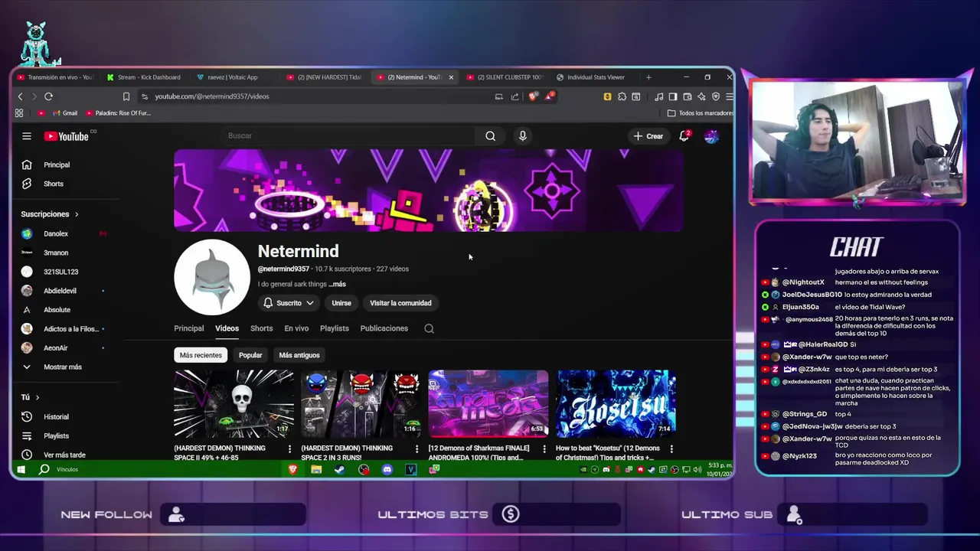
Task: Switch to channel Shorts tab
Action: [262, 328]
